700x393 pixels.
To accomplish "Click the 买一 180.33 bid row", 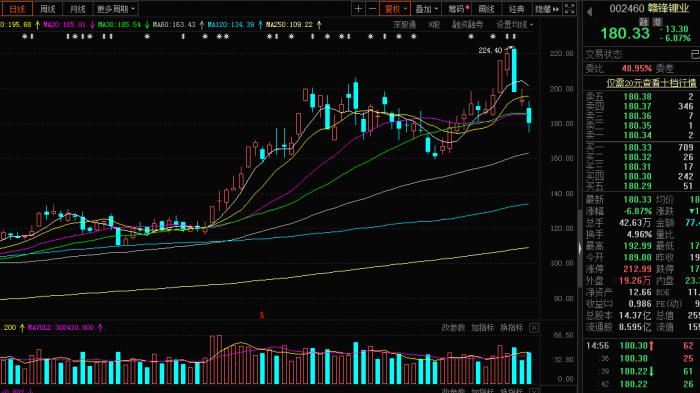I will click(641, 147).
